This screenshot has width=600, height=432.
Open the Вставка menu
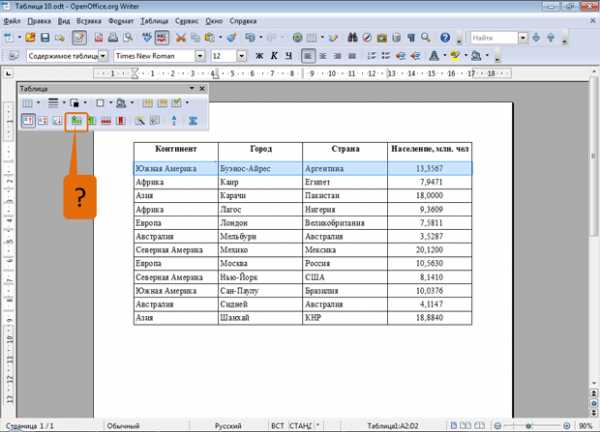89,21
